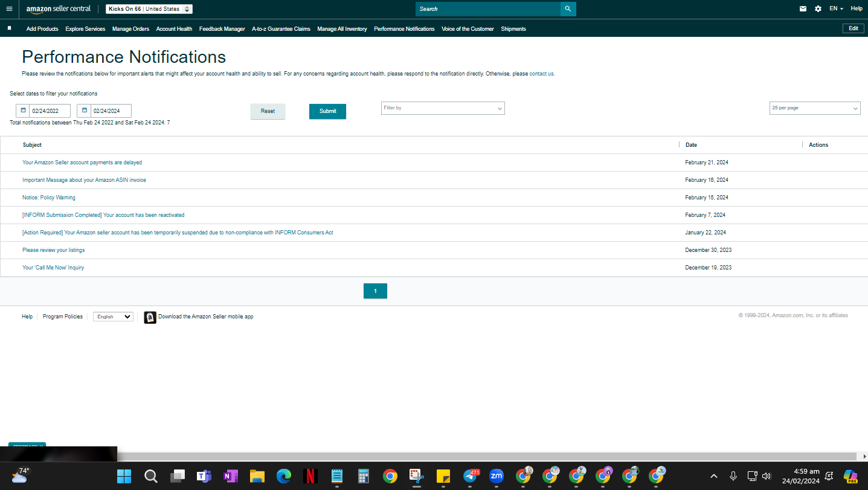Open Netflix from the taskbar

coord(310,476)
